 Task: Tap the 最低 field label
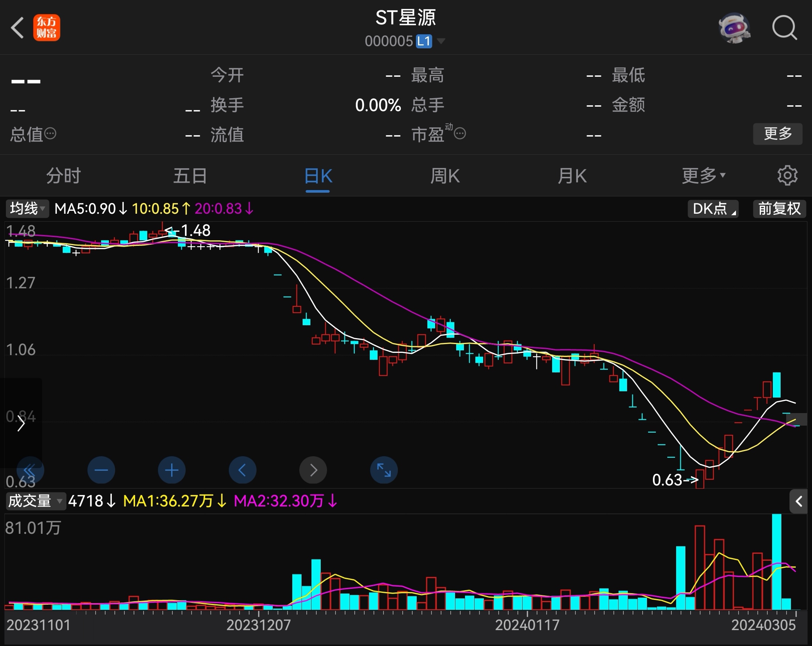point(628,75)
